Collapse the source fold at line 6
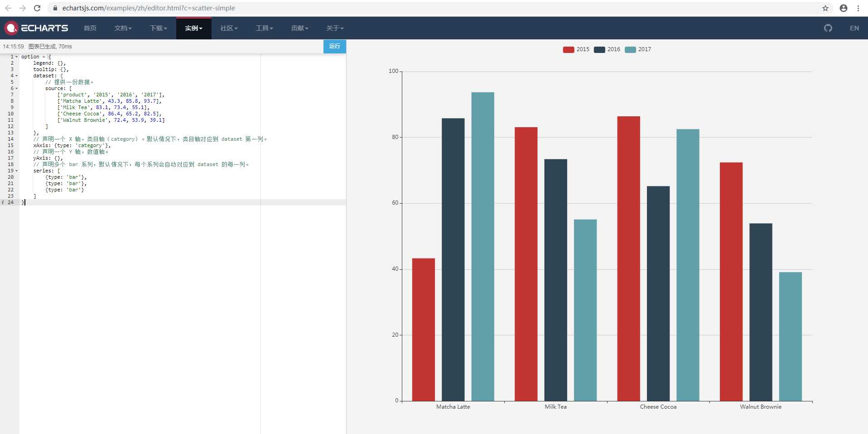Screen dimensions: 868x434 [x=17, y=89]
